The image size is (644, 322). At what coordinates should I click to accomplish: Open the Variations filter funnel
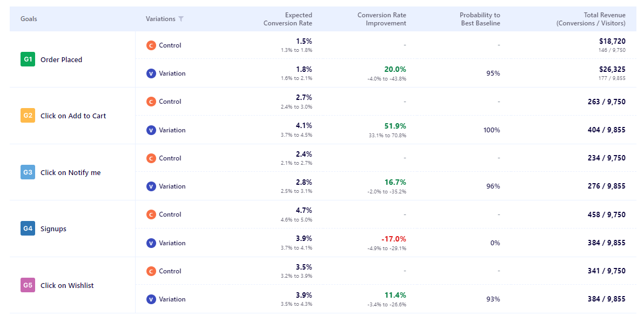tap(181, 19)
